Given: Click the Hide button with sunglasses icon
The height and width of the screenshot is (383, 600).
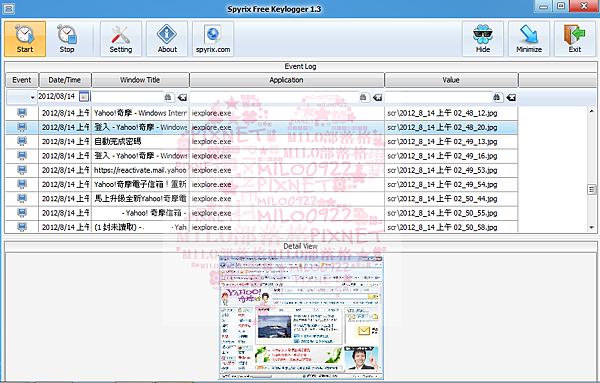Looking at the screenshot, I should click(483, 39).
